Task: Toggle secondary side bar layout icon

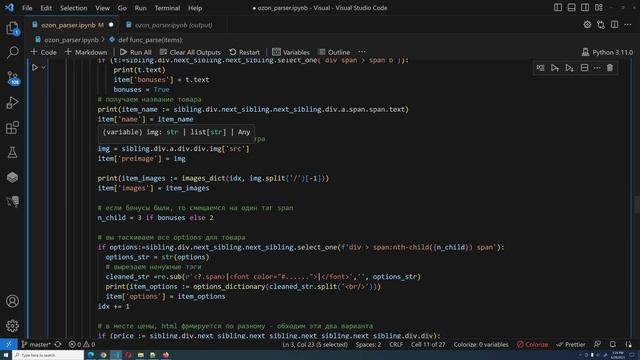Action: (585, 8)
